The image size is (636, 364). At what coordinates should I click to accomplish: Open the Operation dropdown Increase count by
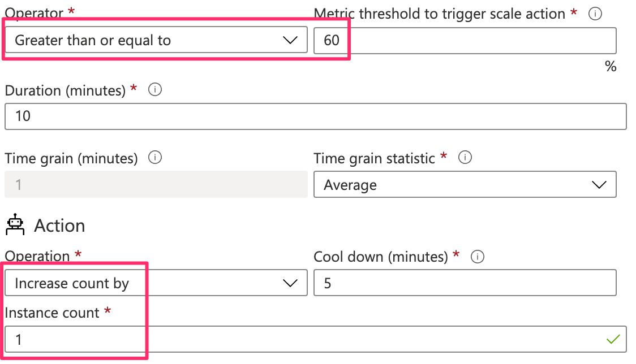pyautogui.click(x=156, y=283)
